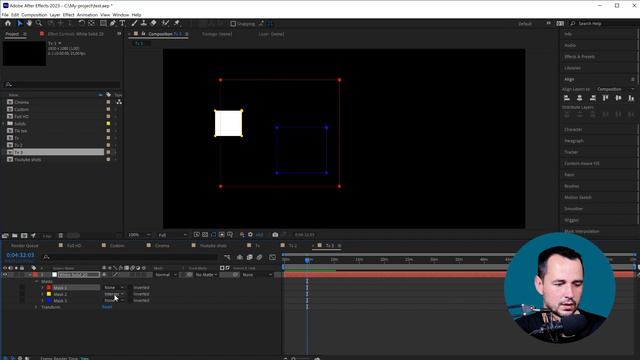This screenshot has height=360, width=640.
Task: Click new folder icon in Project panel
Action: 15,236
